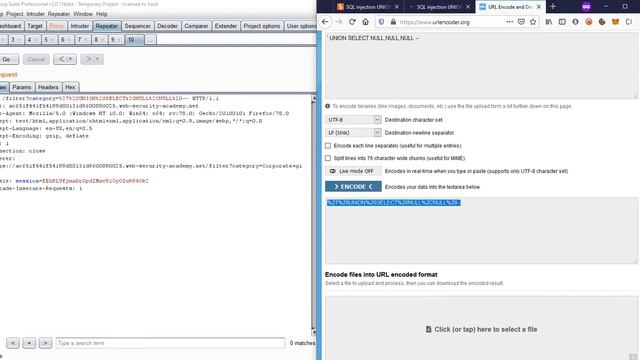
Task: Open UTF-8 destination character set dropdown
Action: (353, 120)
